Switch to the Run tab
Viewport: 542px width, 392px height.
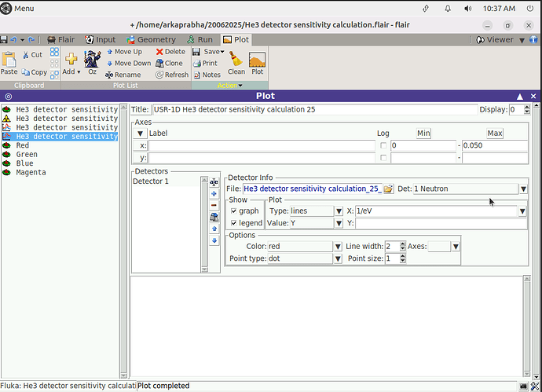pos(200,40)
